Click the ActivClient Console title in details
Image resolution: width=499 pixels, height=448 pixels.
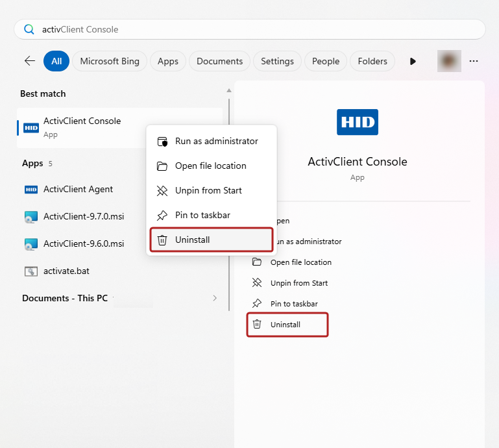(x=358, y=162)
